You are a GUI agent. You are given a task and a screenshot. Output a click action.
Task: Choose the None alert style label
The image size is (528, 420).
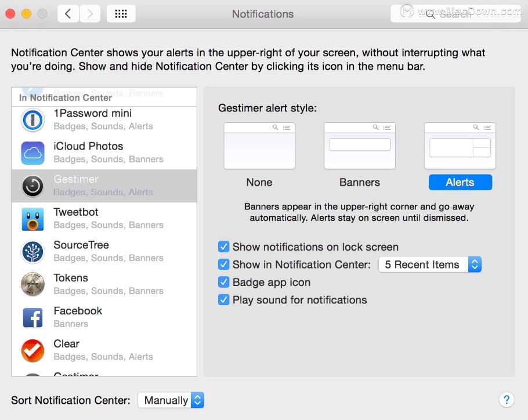[x=259, y=182]
